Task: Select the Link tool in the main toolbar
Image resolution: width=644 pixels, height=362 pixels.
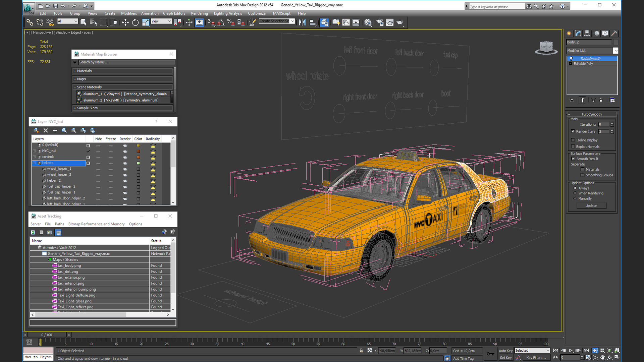Action: click(30, 22)
